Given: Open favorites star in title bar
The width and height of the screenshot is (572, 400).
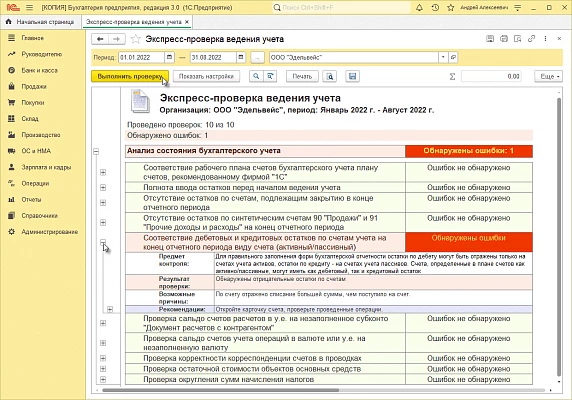Looking at the screenshot, I should coord(451,7).
